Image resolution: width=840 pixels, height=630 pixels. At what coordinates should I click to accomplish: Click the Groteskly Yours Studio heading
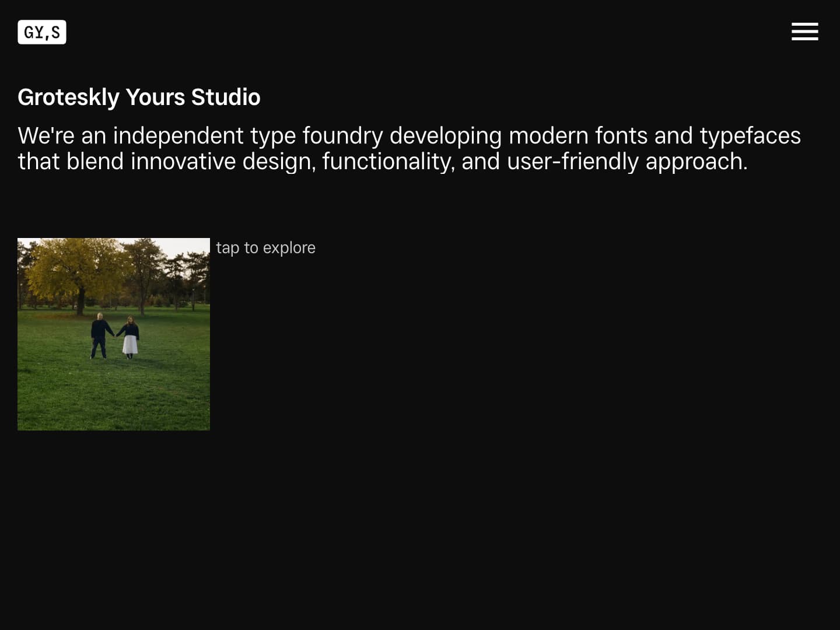(139, 97)
